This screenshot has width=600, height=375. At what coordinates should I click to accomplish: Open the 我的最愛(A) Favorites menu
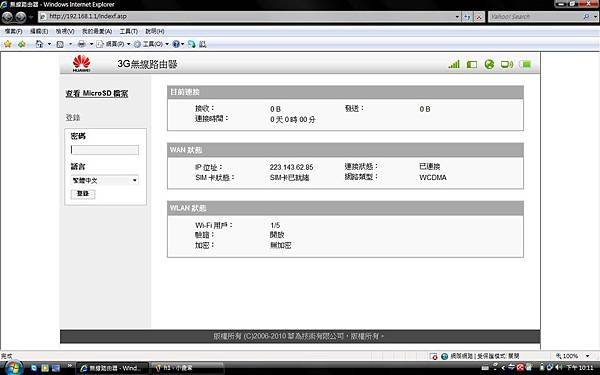97,31
